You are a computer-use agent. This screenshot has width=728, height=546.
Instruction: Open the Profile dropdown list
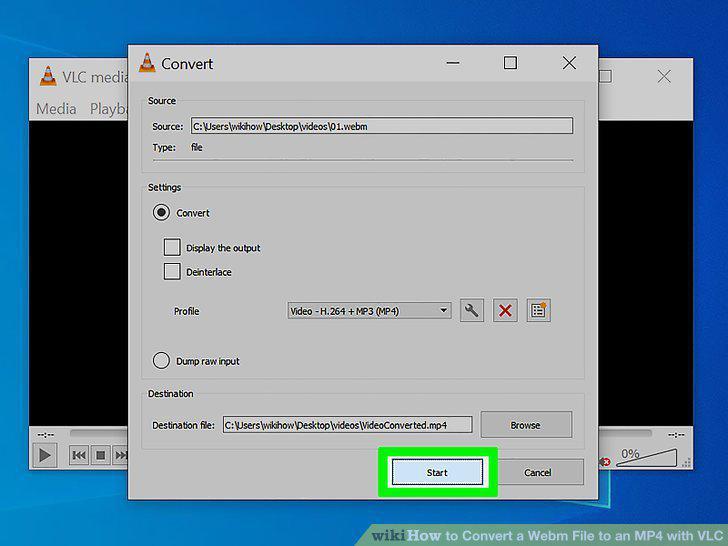point(369,311)
